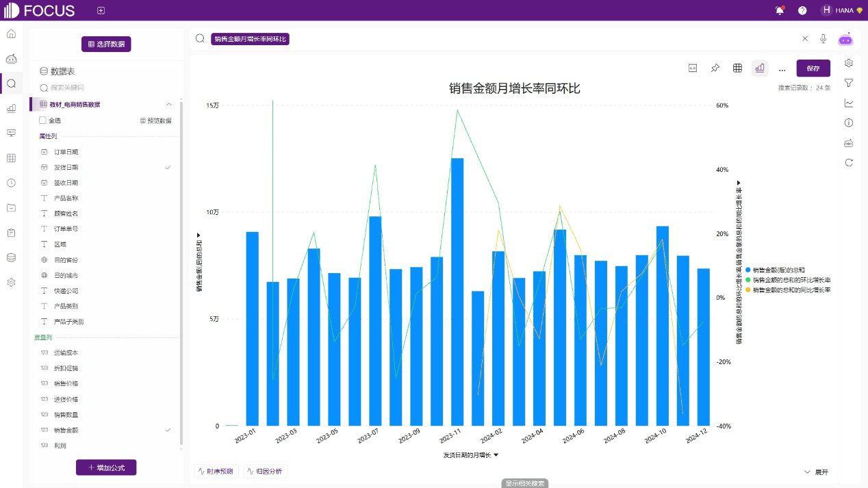
Task: Open the home icon in left sidebar
Action: tap(11, 34)
